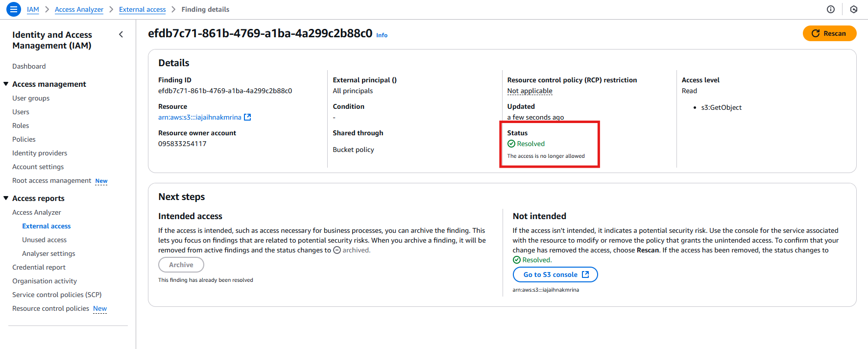Click the 'Intended access' heading
This screenshot has width=868, height=349.
coord(190,216)
